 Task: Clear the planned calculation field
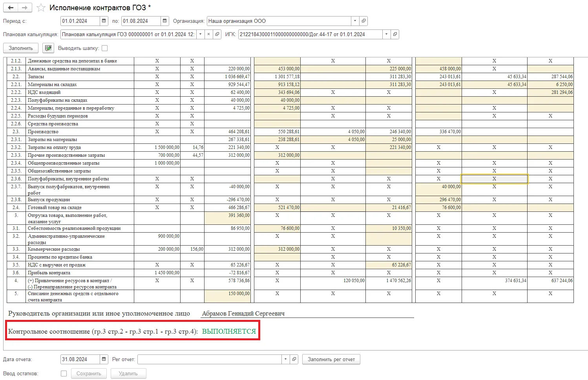[x=208, y=35]
